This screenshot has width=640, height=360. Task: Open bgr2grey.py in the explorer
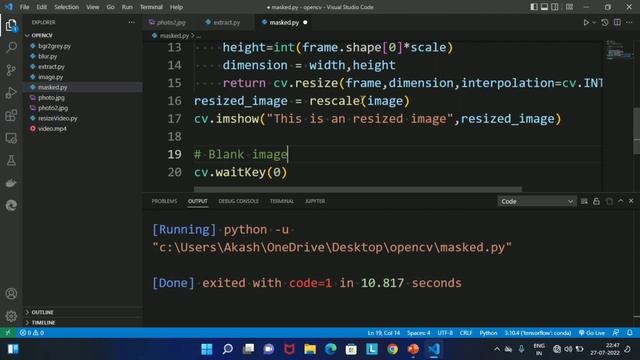(54, 46)
